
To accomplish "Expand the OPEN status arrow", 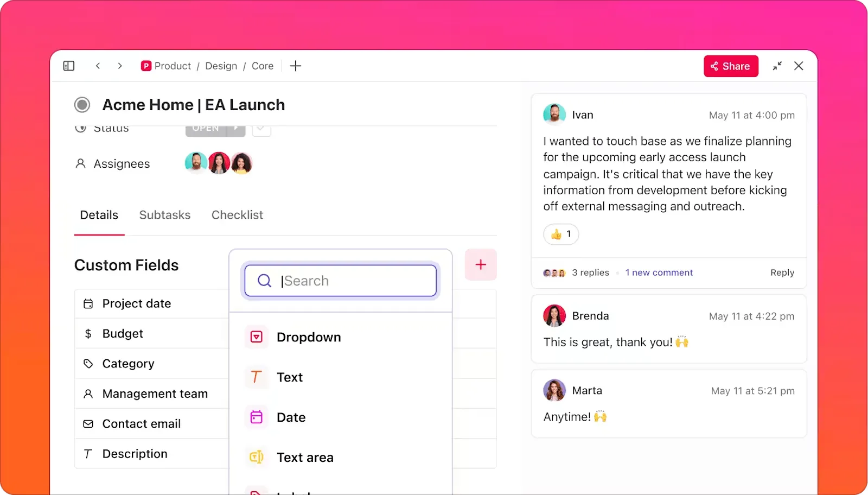I will [236, 129].
